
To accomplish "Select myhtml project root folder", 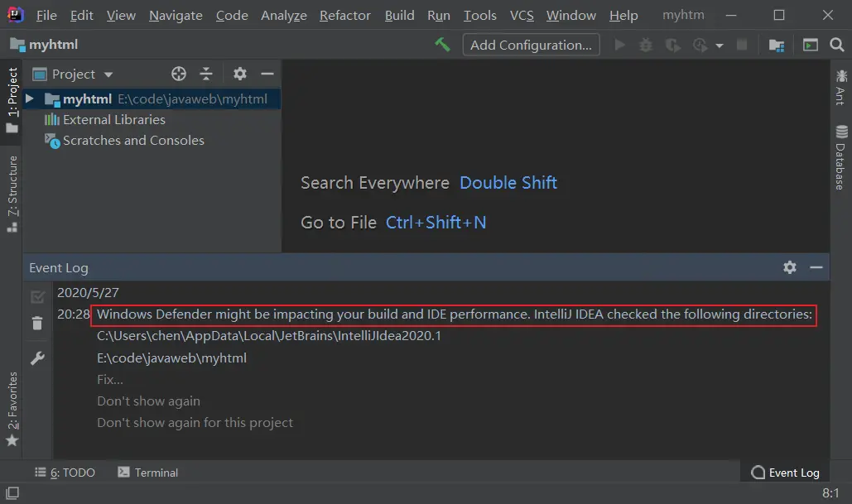I will (x=152, y=98).
